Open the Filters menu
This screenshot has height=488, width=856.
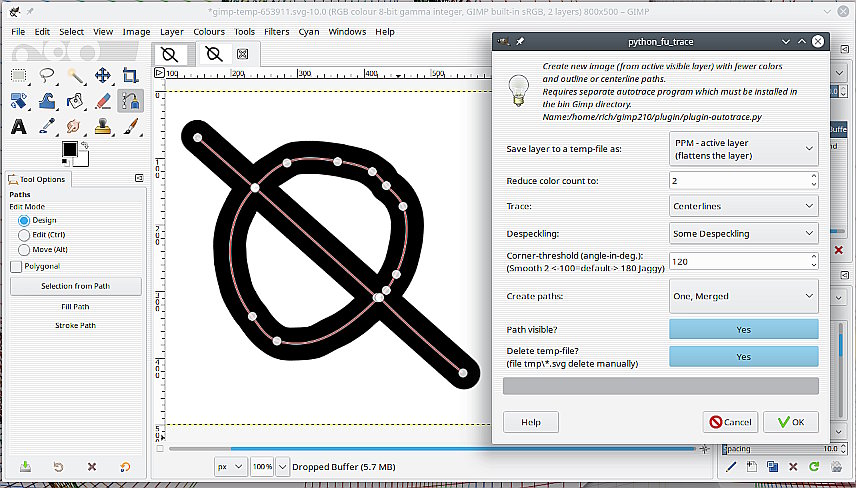277,32
